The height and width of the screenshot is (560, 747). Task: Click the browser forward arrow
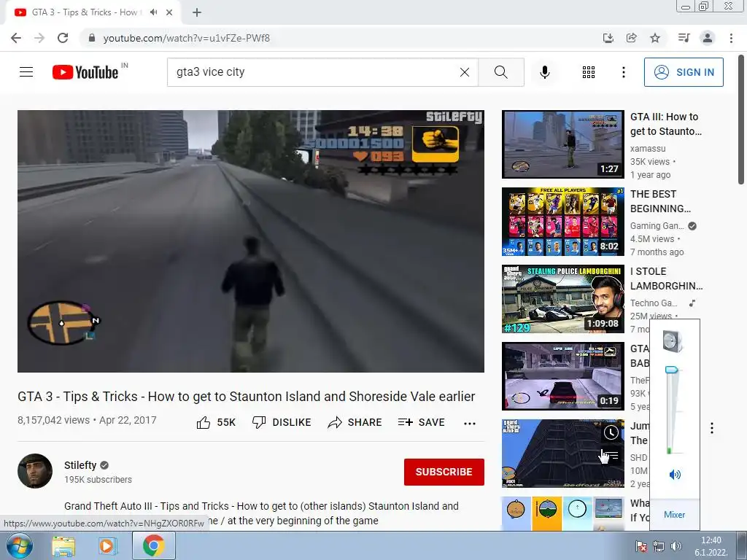pos(39,38)
